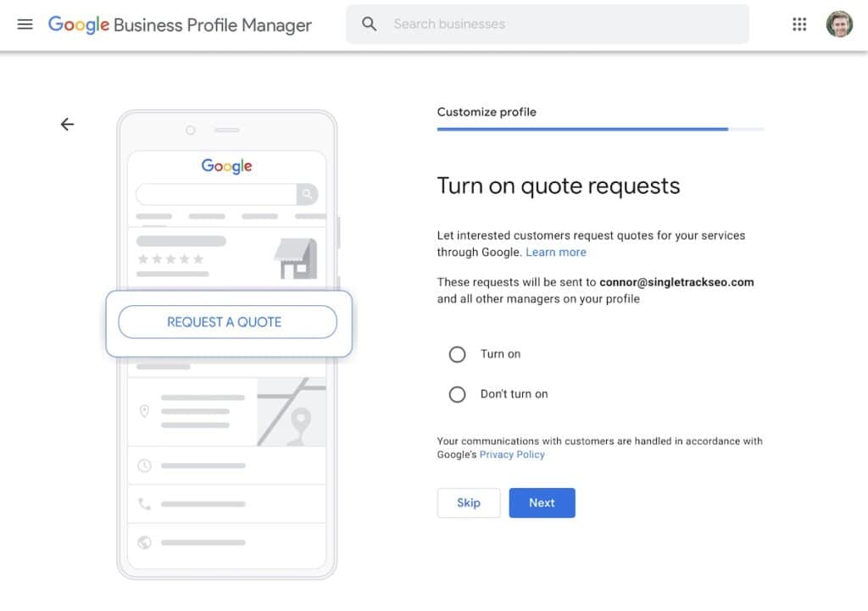Viewport: 868px width, 611px height.
Task: Click the Skip button
Action: [x=469, y=503]
